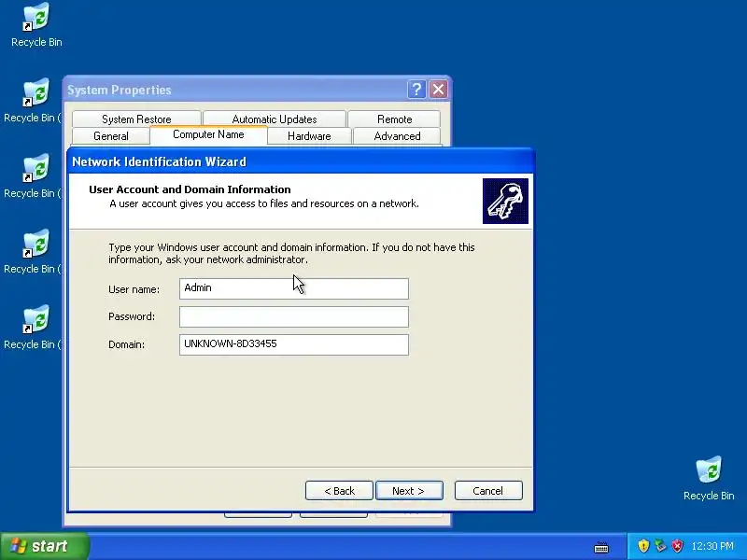Open the Start menu
This screenshot has width=747, height=560.
[45, 546]
